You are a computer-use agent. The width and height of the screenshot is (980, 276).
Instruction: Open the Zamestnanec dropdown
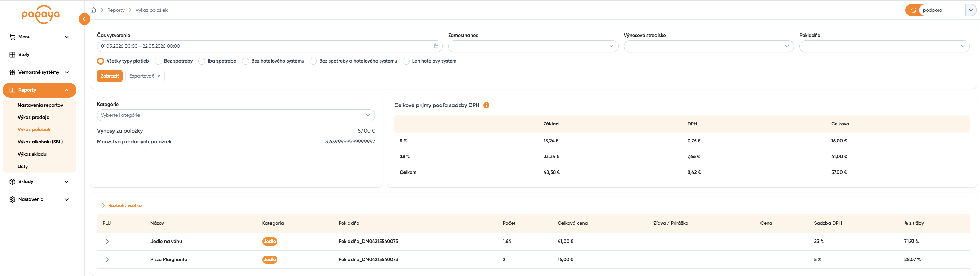point(533,46)
